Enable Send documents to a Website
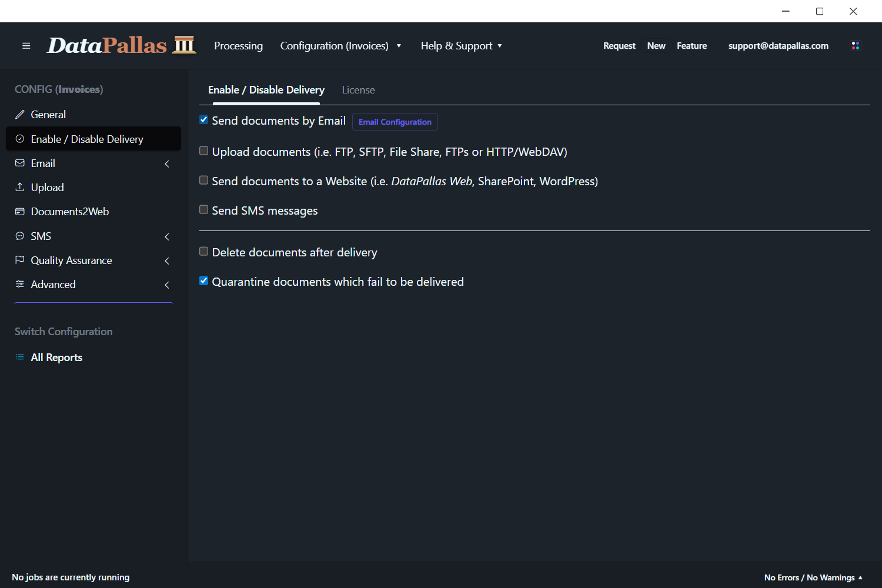This screenshot has height=588, width=882. (204, 181)
